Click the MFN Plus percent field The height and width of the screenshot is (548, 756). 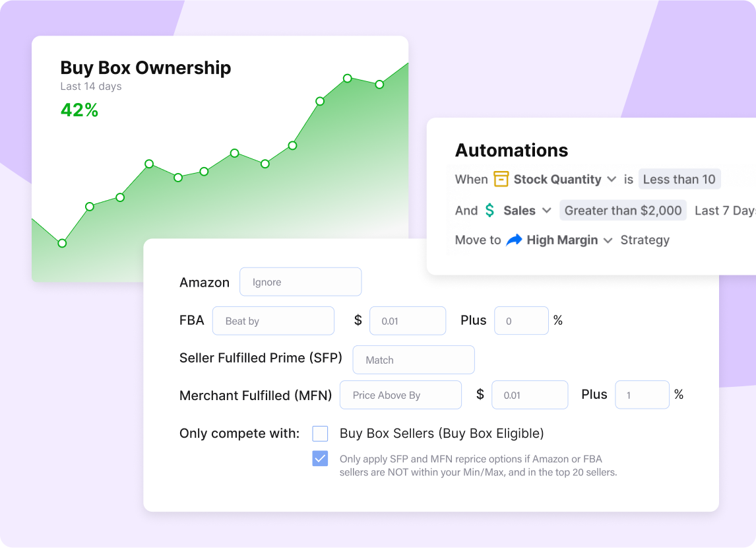tap(643, 395)
